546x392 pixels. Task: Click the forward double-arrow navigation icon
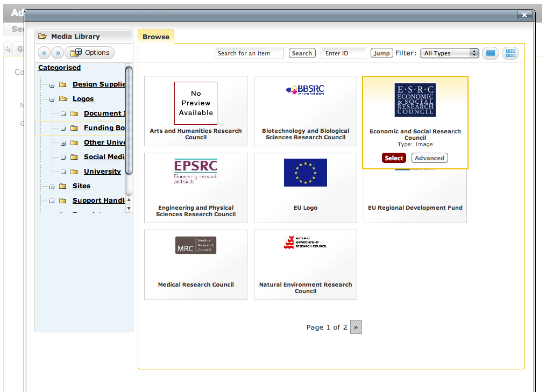pos(58,53)
